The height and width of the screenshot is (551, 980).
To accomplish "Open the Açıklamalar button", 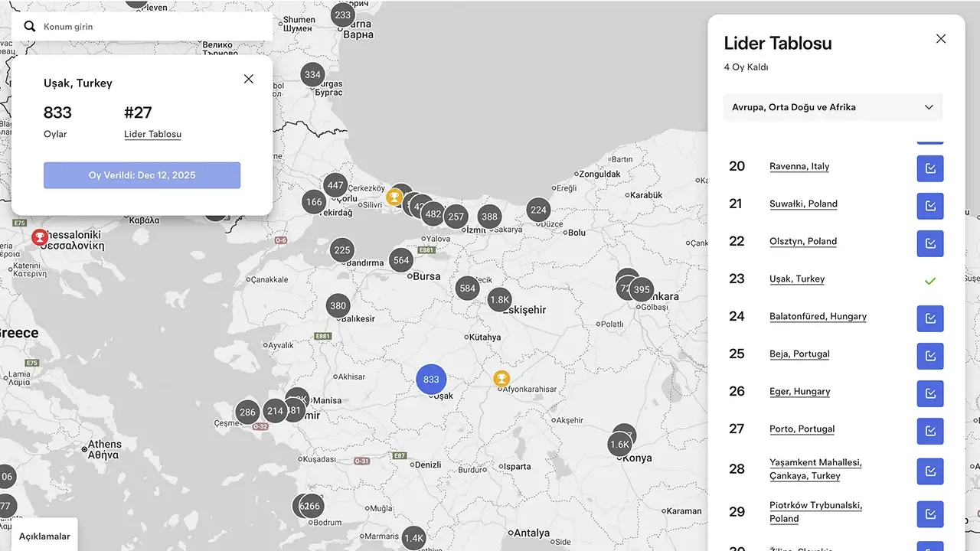I will click(44, 536).
